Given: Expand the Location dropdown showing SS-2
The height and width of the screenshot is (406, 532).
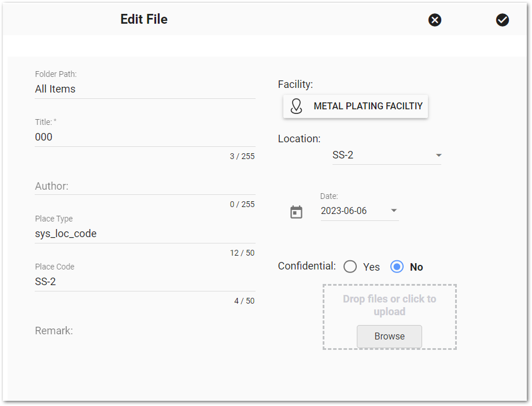Looking at the screenshot, I should coord(438,155).
